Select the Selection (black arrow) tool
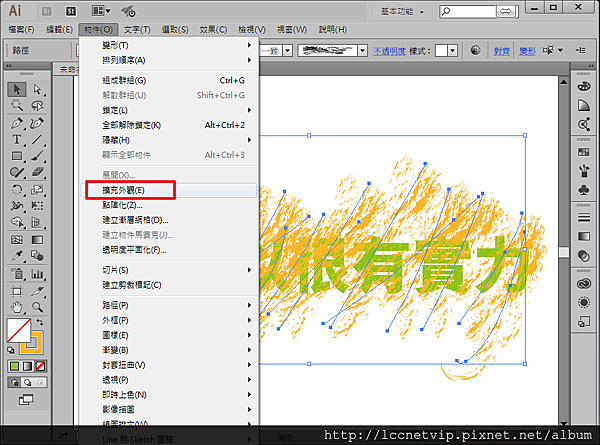 17,90
